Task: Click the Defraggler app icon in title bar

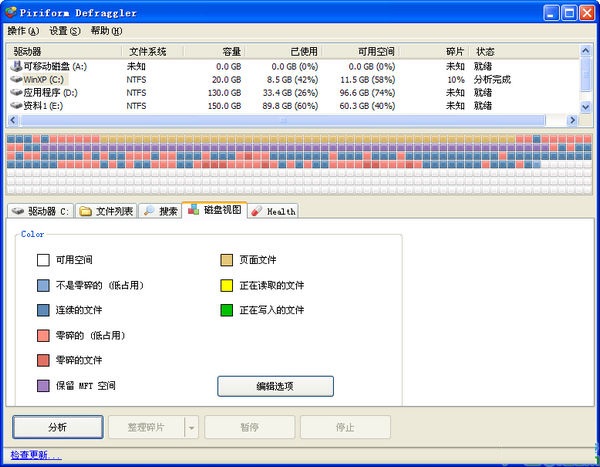Action: point(11,12)
